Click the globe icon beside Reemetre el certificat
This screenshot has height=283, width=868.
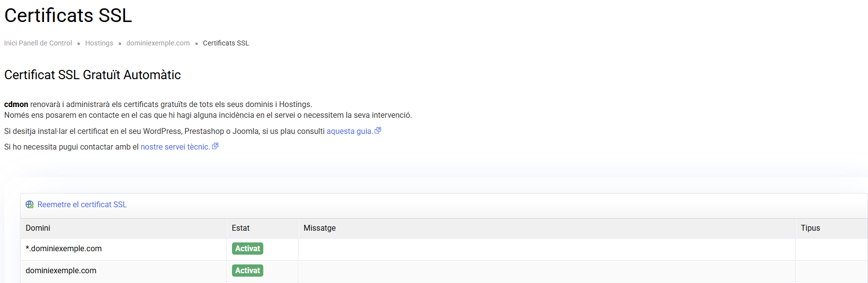point(30,205)
